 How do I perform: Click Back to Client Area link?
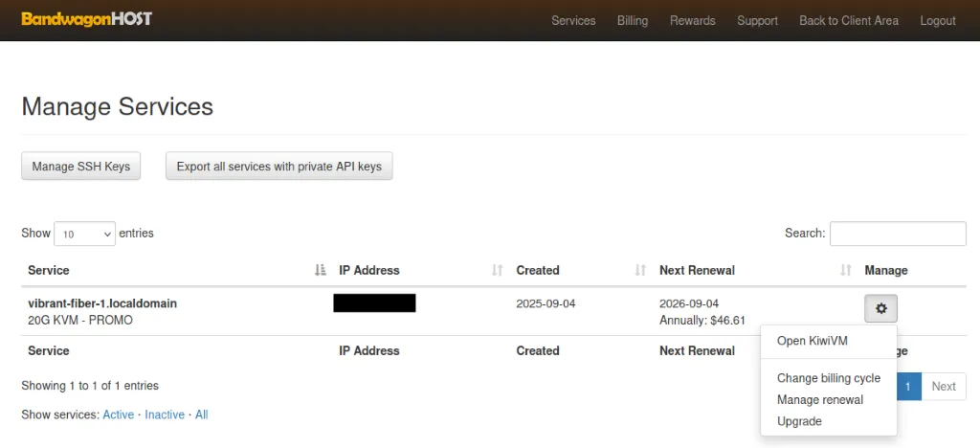point(848,20)
